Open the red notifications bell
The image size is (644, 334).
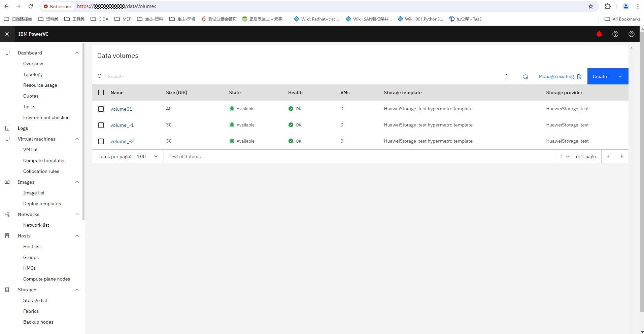pyautogui.click(x=599, y=34)
